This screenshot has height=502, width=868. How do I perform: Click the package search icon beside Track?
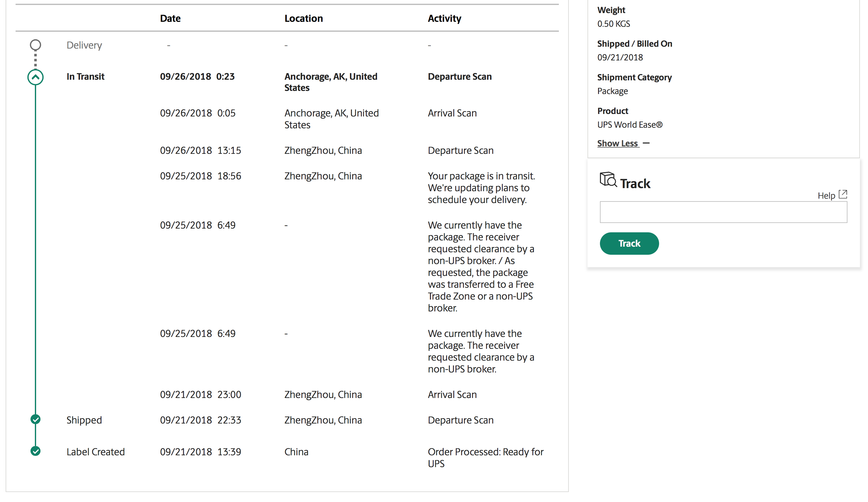tap(608, 179)
